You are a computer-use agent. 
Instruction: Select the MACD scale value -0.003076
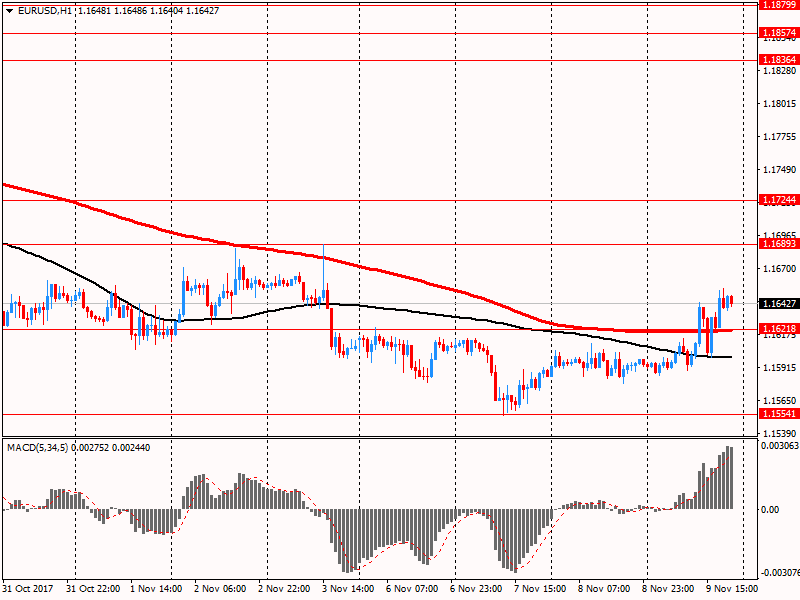(780, 572)
